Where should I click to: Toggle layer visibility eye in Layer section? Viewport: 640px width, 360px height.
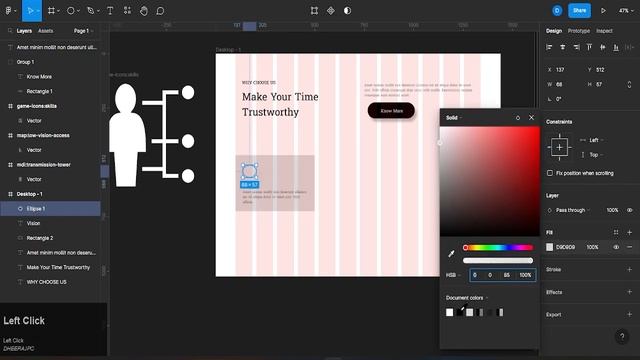[629, 210]
